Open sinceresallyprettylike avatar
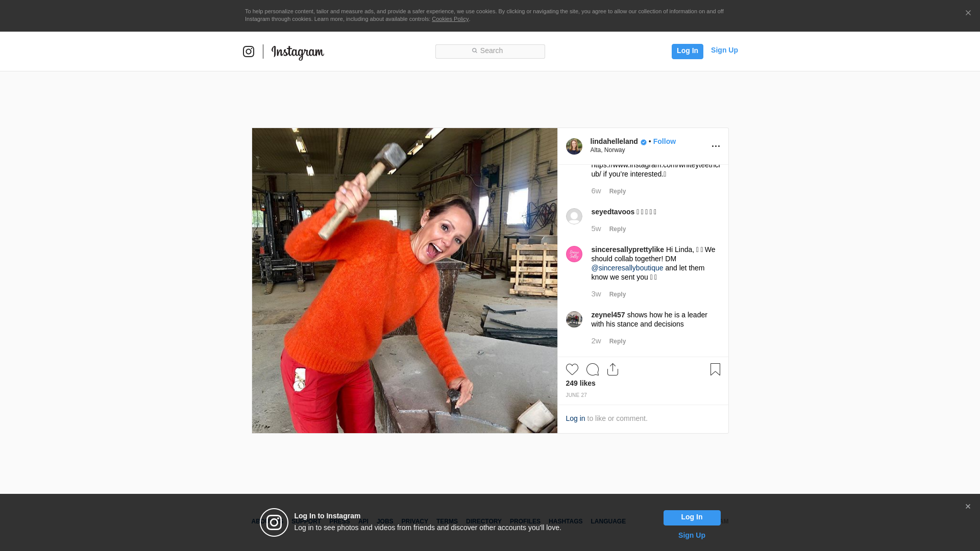Screen dimensions: 980x551 coord(574,254)
